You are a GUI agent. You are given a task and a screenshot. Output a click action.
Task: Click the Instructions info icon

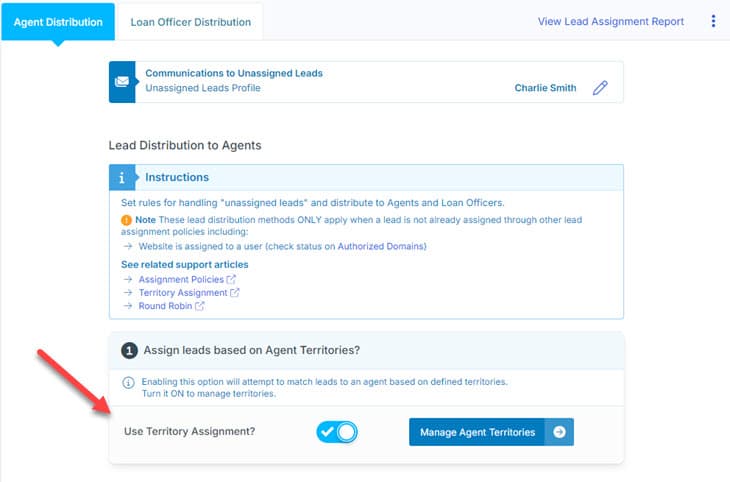click(122, 177)
